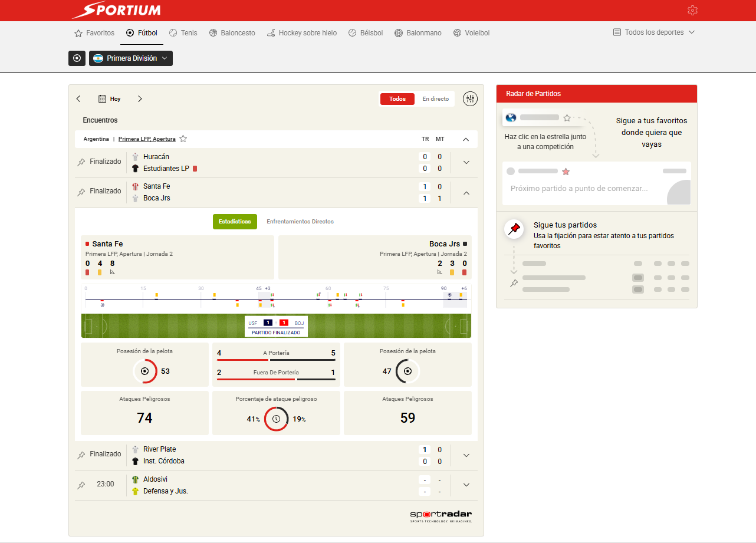This screenshot has width=756, height=543.
Task: Click the 23:00 kickoff time
Action: (106, 484)
